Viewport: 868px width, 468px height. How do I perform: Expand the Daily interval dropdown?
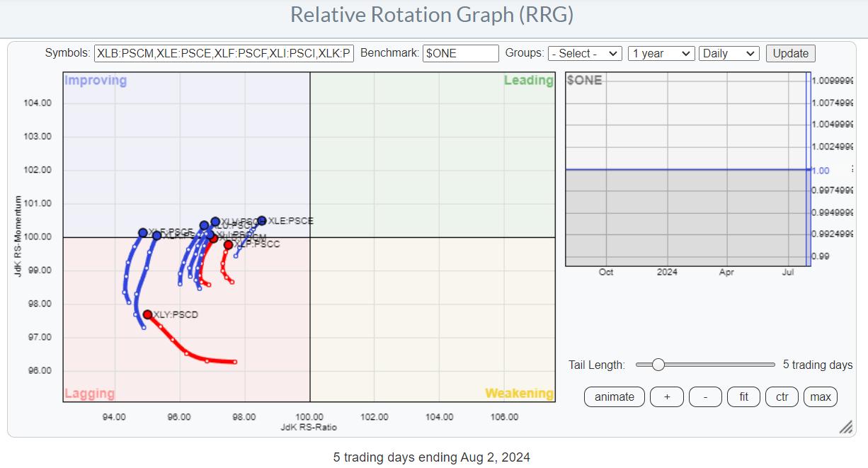tap(729, 54)
